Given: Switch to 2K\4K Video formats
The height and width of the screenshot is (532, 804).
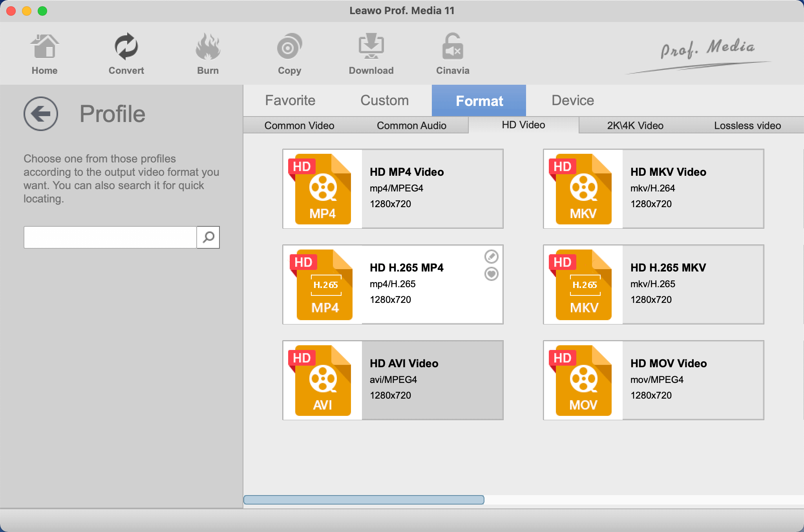Looking at the screenshot, I should pyautogui.click(x=634, y=126).
